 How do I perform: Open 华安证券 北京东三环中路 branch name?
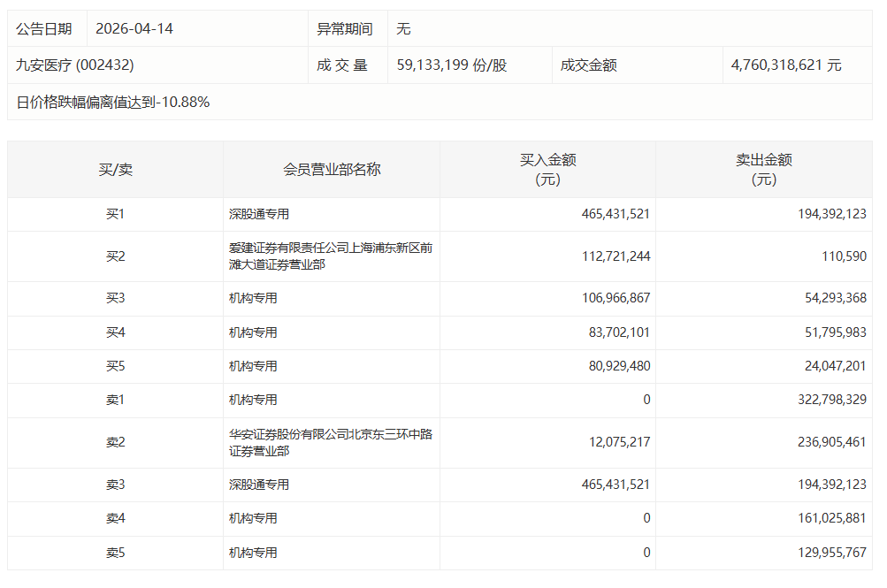[331, 443]
